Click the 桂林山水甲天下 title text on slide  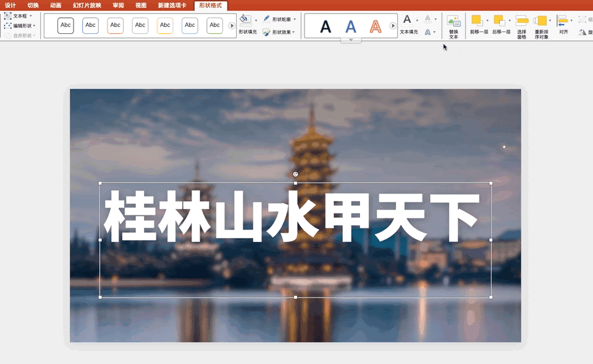click(x=292, y=217)
